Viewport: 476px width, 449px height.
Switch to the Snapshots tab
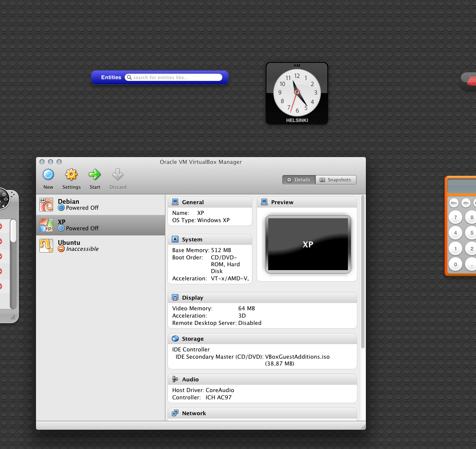(335, 180)
